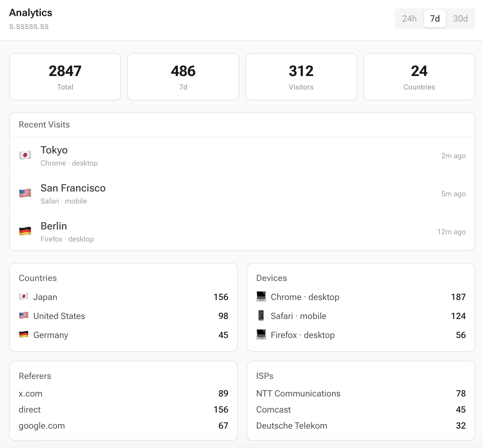This screenshot has width=483, height=448.
Task: Click the laptop icon next to Firefox desktop
Action: [261, 334]
